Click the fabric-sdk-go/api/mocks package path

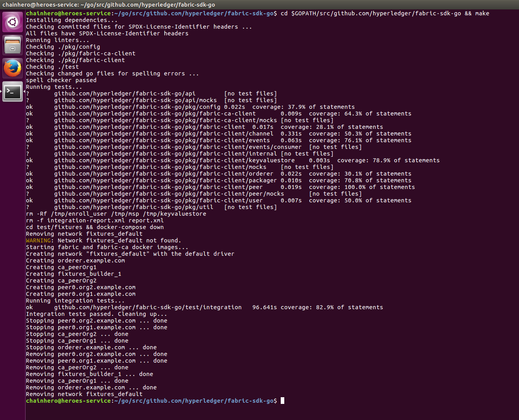(135, 100)
